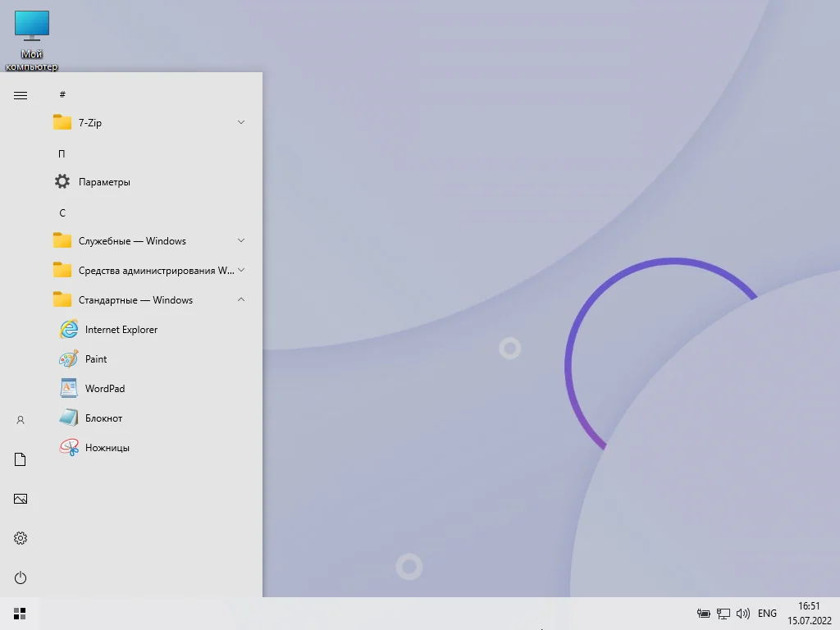Image resolution: width=840 pixels, height=630 pixels.
Task: Launch Internet Explorer via its icon
Action: pyautogui.click(x=69, y=329)
